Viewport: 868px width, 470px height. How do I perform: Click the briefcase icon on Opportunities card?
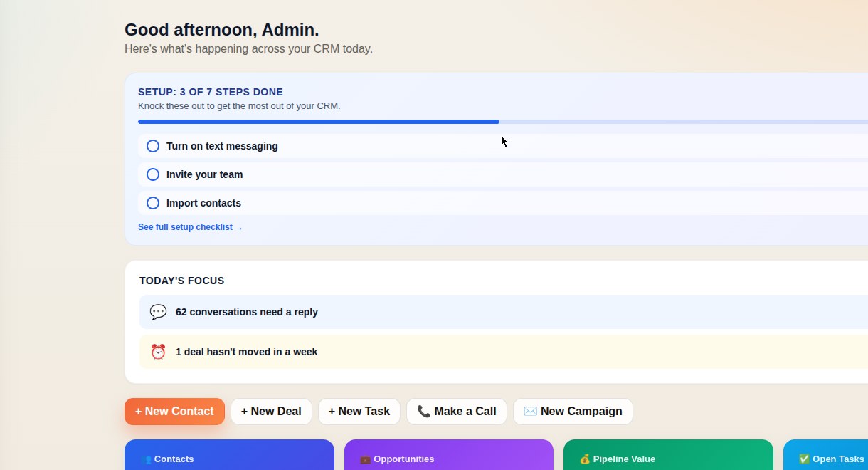pyautogui.click(x=365, y=459)
